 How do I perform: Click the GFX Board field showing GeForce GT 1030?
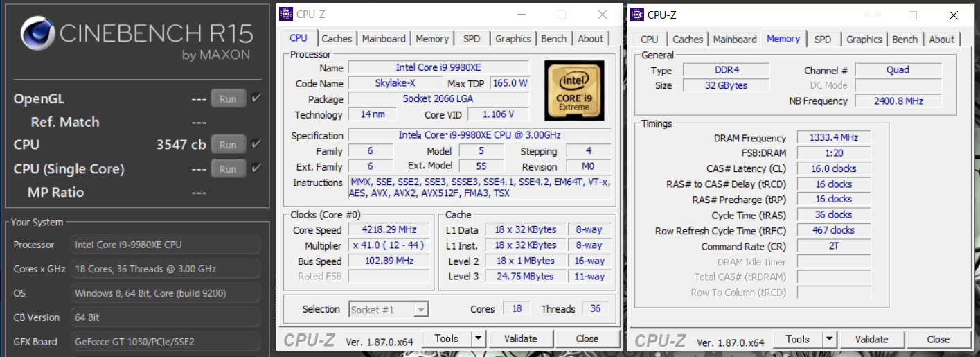click(166, 341)
